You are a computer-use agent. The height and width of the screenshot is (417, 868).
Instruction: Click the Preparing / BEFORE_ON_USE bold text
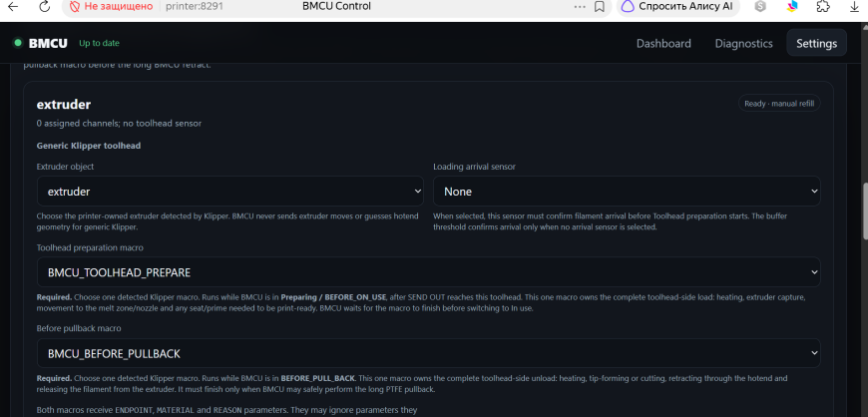pos(334,297)
